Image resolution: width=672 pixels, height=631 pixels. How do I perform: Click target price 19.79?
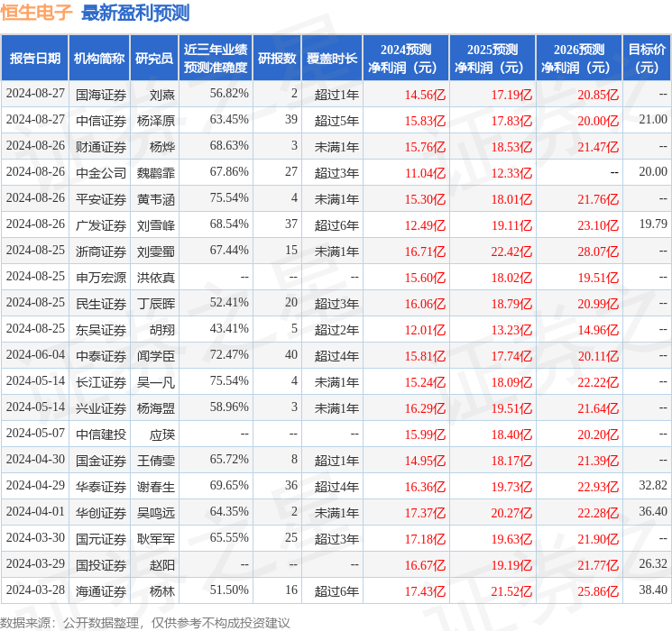tap(653, 224)
